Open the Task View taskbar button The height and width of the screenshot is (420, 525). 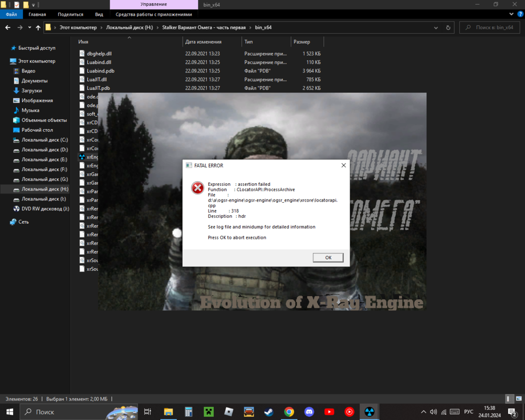(148, 412)
